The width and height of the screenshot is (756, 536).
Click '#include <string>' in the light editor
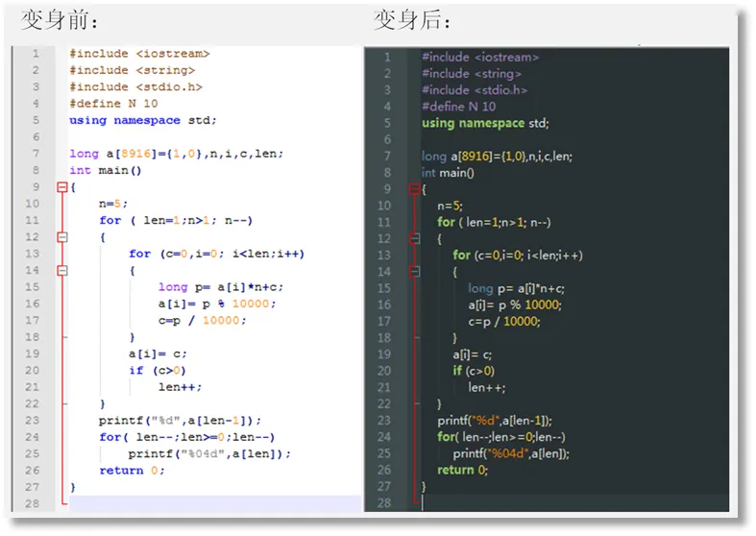point(133,70)
